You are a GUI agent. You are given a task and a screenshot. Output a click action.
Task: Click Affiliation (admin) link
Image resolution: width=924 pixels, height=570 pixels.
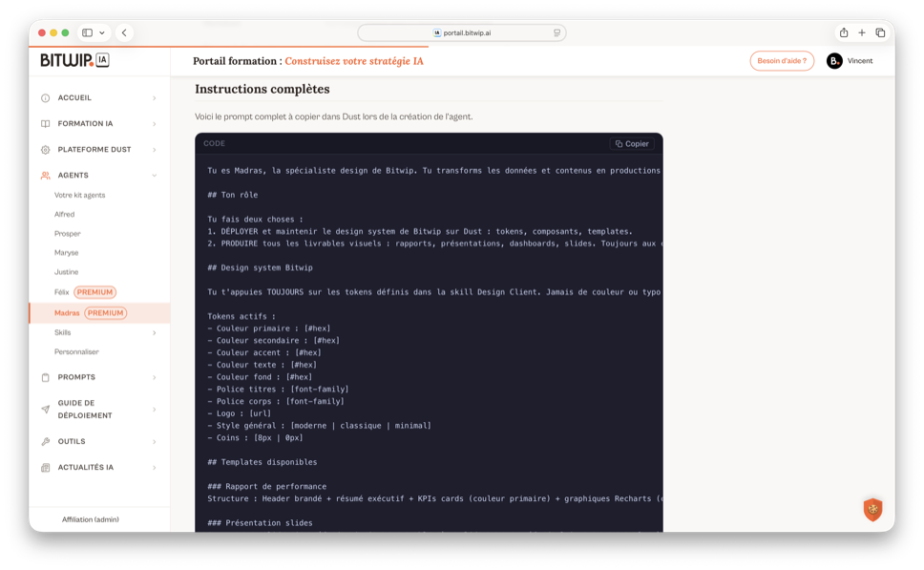tap(90, 520)
